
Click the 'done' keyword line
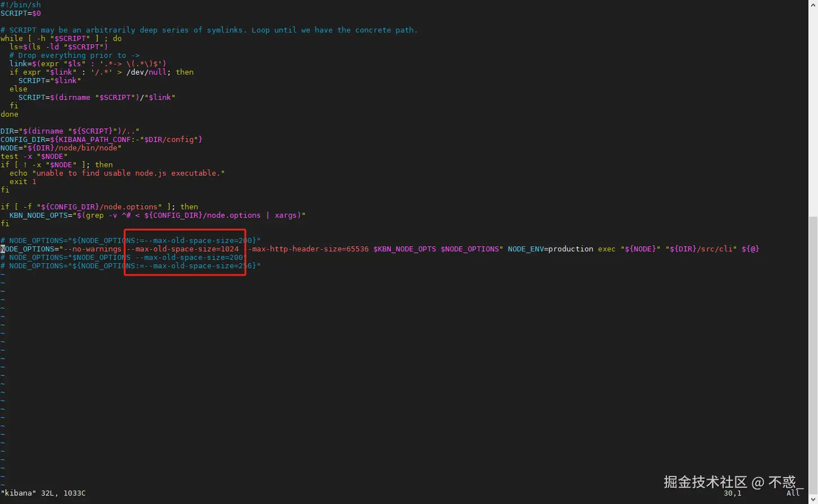coord(10,114)
